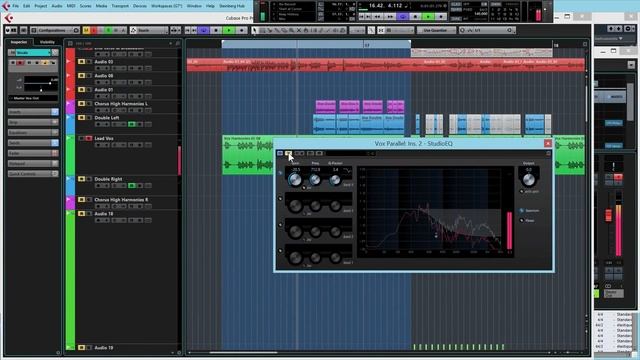The image size is (640, 360).
Task: Mute the Audio 03 track
Action: (x=81, y=62)
